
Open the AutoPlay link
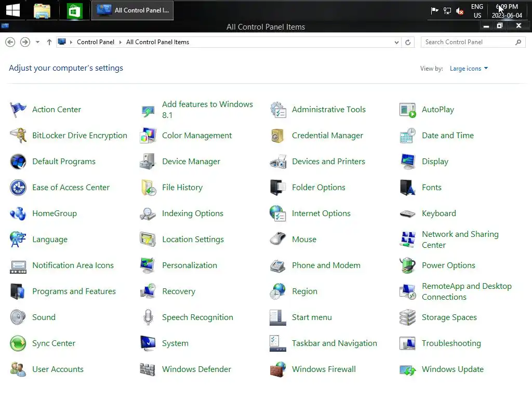click(x=437, y=110)
